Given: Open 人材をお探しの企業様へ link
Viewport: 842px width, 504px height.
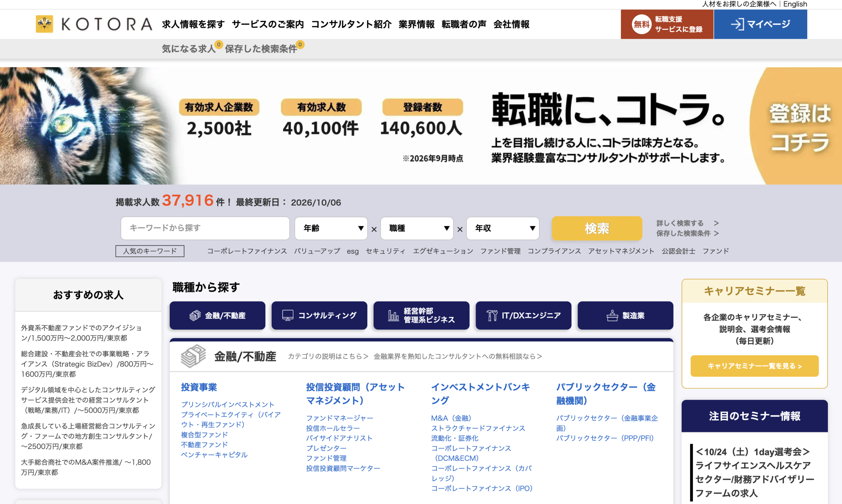Looking at the screenshot, I should click(x=739, y=4).
